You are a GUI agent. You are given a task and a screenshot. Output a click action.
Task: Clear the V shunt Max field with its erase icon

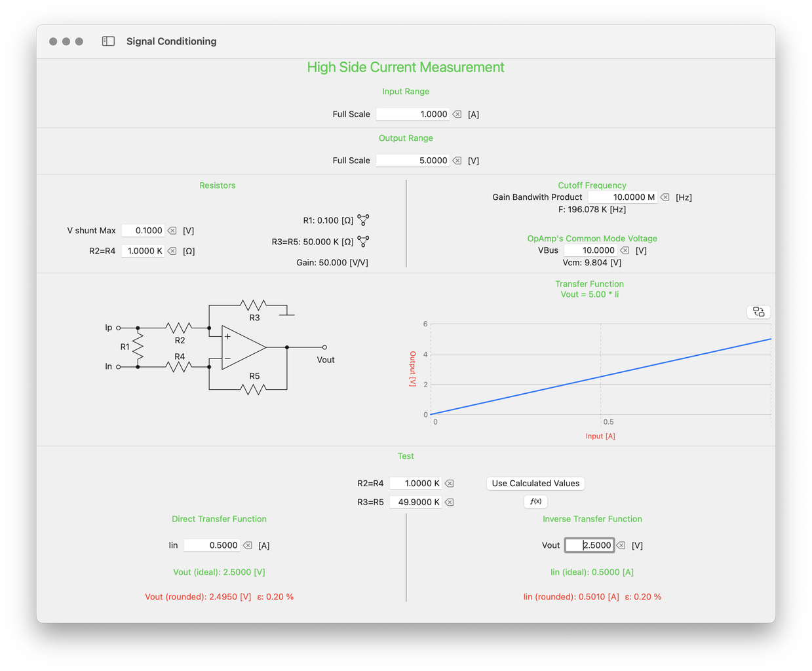click(172, 230)
